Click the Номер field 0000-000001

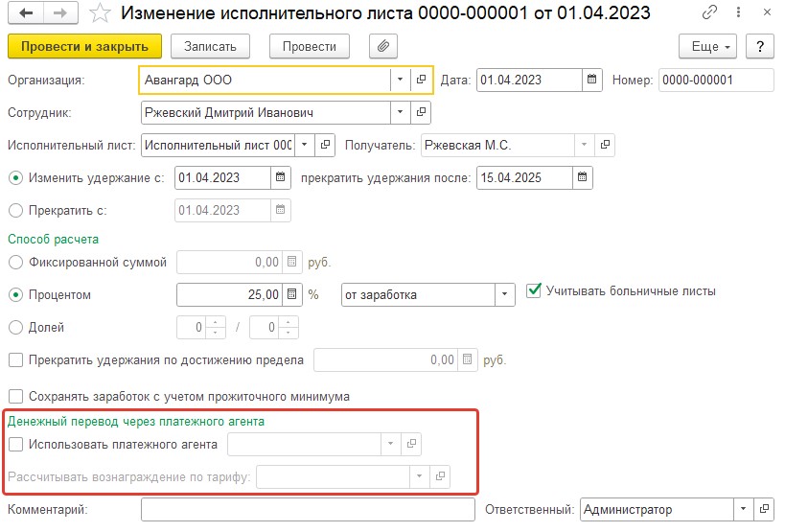point(716,80)
